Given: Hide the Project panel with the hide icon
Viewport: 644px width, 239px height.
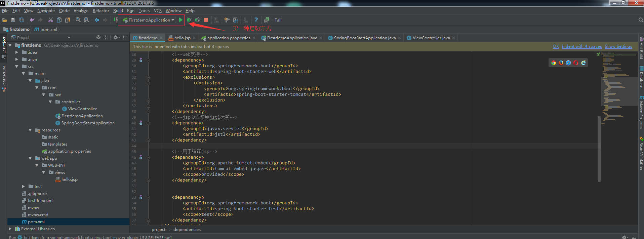Looking at the screenshot, I should (125, 38).
